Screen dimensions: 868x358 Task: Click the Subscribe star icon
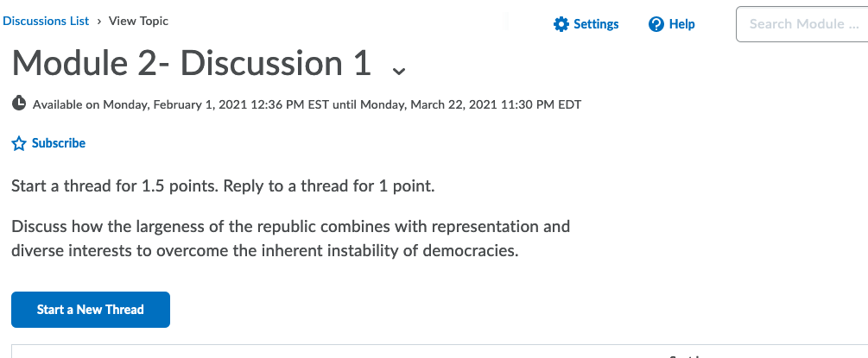click(19, 144)
